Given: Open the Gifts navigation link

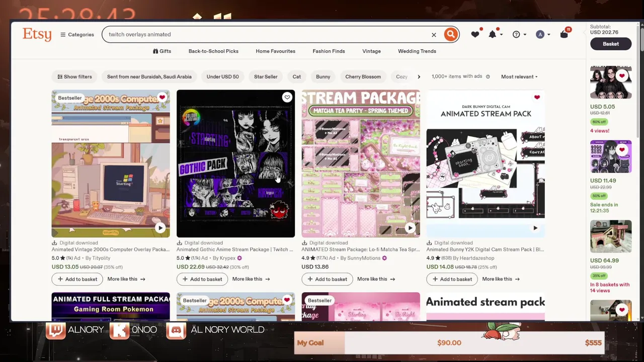Looking at the screenshot, I should (x=162, y=51).
